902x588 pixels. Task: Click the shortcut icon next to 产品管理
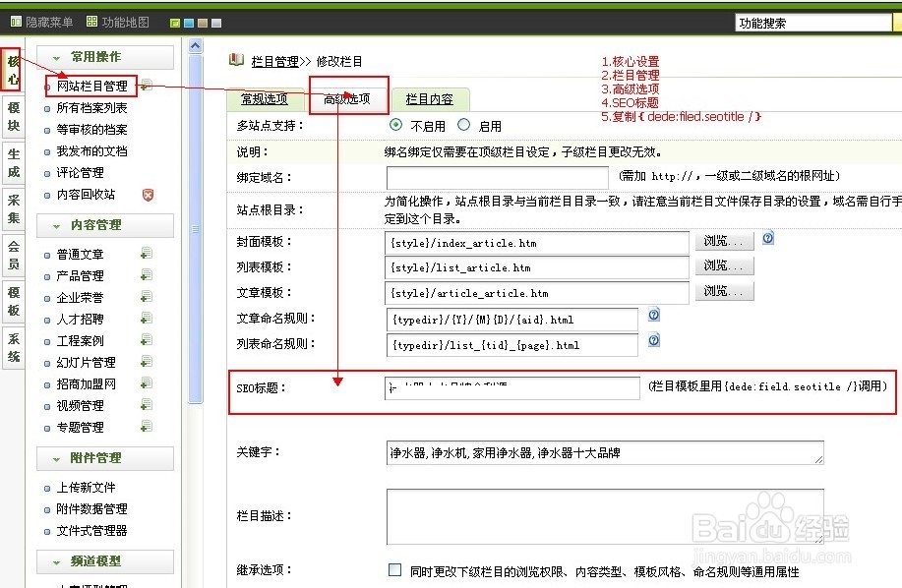(x=146, y=276)
